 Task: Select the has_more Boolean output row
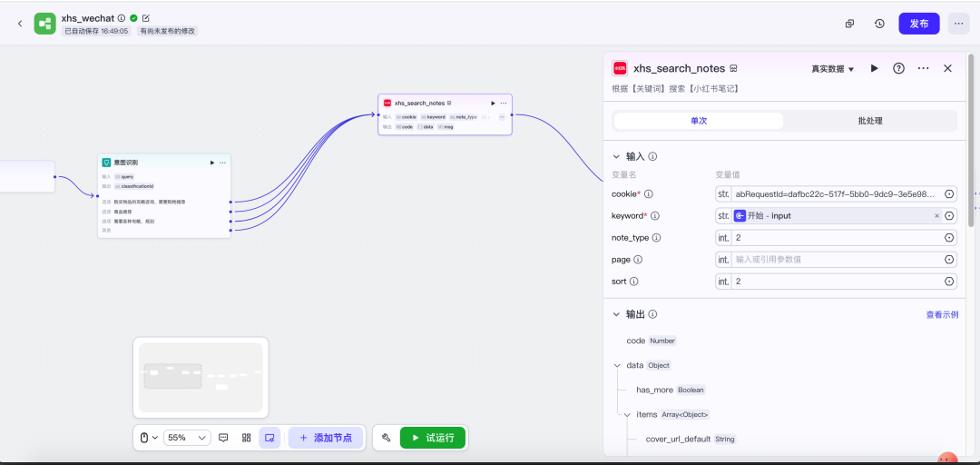(671, 390)
